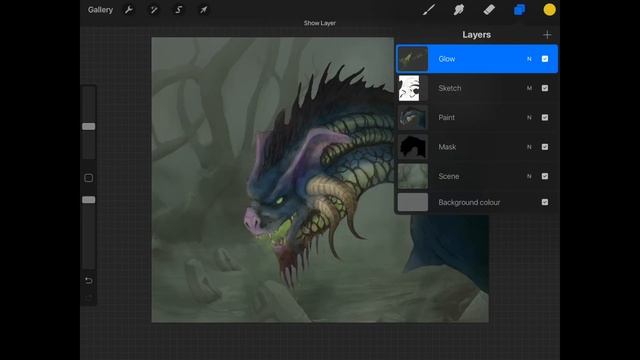Activate the Transform arrow tool
This screenshot has width=640, height=360.
coord(203,10)
